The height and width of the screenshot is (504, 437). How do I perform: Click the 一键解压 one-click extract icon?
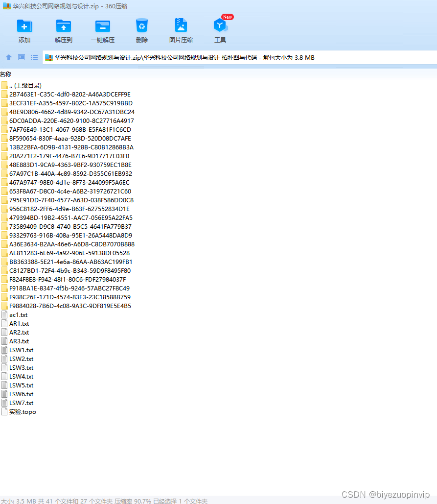point(103,26)
